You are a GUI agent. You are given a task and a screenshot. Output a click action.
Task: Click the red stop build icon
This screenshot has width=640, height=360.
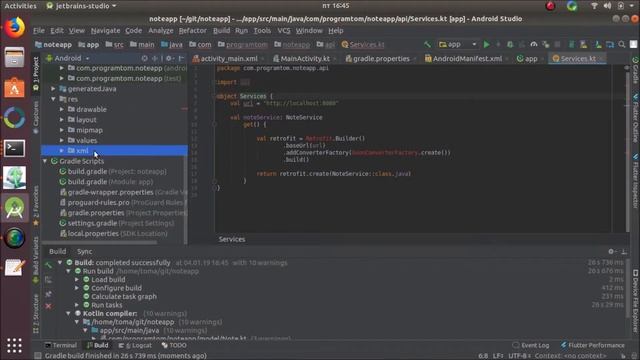tap(49, 306)
